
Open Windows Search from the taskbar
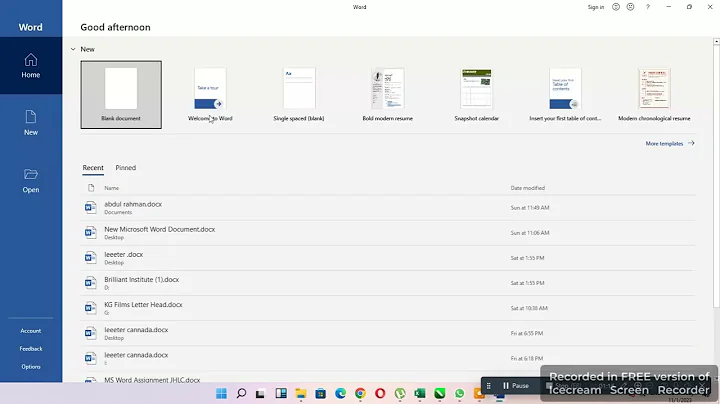[241, 393]
